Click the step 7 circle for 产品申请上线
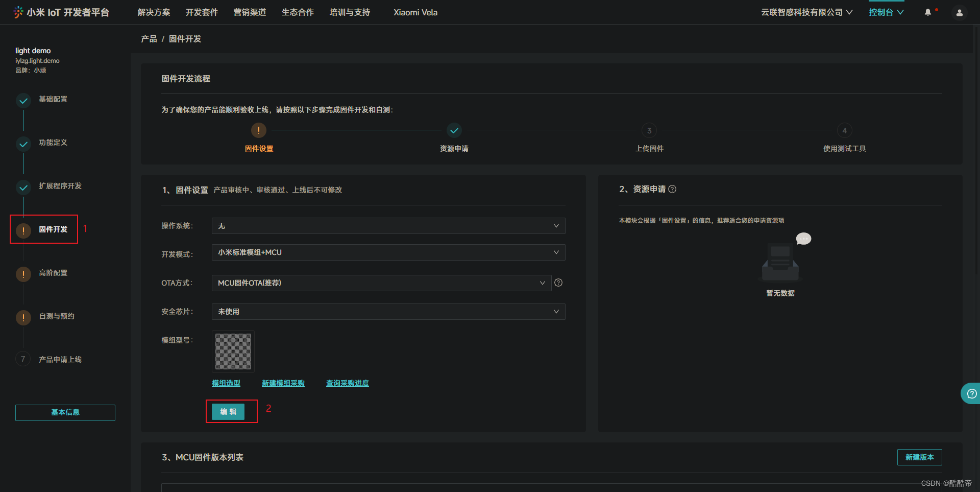Screen dimensions: 980x492 (23, 359)
